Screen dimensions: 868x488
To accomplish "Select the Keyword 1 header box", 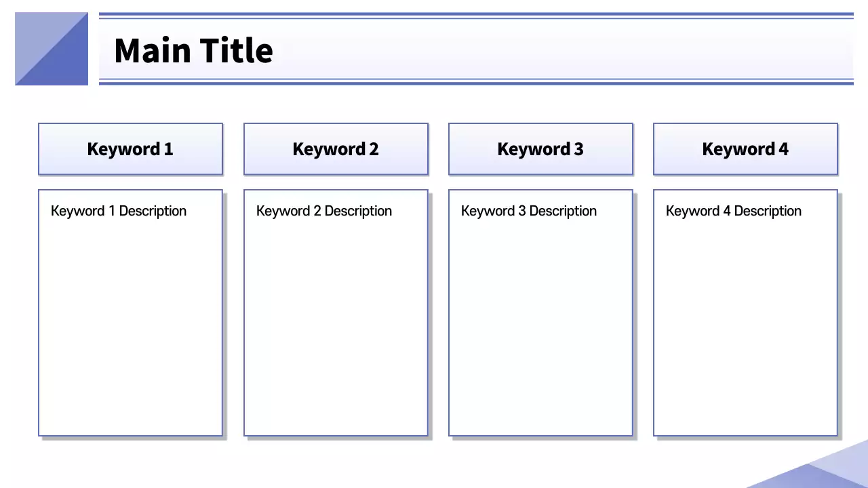I will [130, 149].
